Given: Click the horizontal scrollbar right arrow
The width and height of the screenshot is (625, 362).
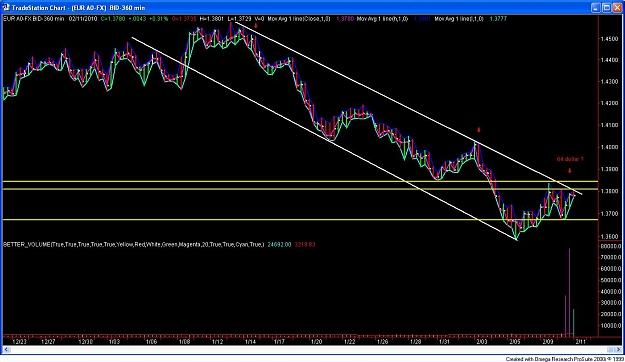Looking at the screenshot, I should click(x=617, y=350).
